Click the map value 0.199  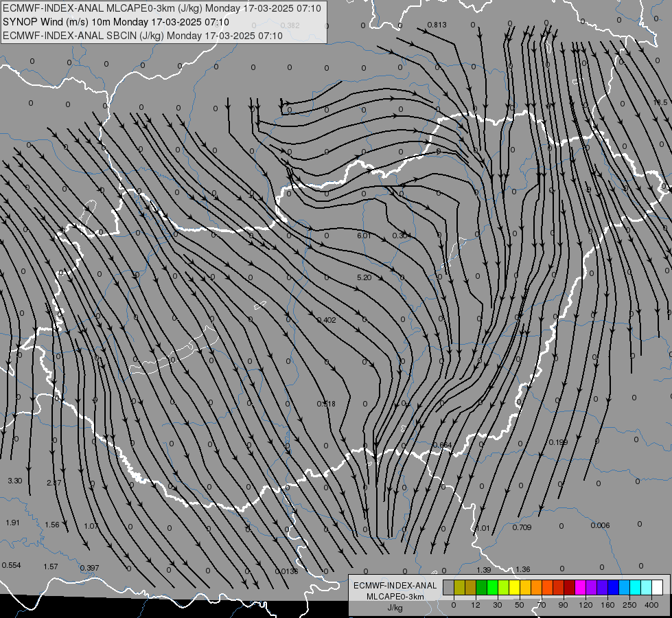(559, 442)
